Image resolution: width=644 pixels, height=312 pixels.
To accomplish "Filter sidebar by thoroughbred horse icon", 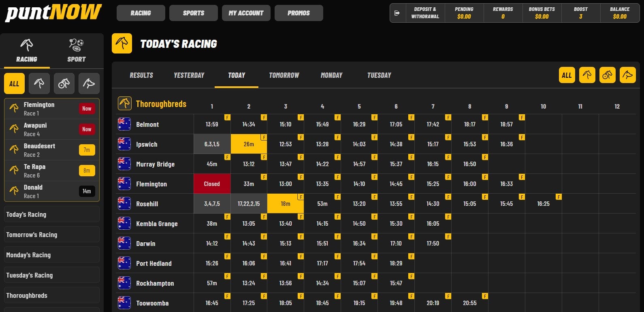I will pos(39,83).
